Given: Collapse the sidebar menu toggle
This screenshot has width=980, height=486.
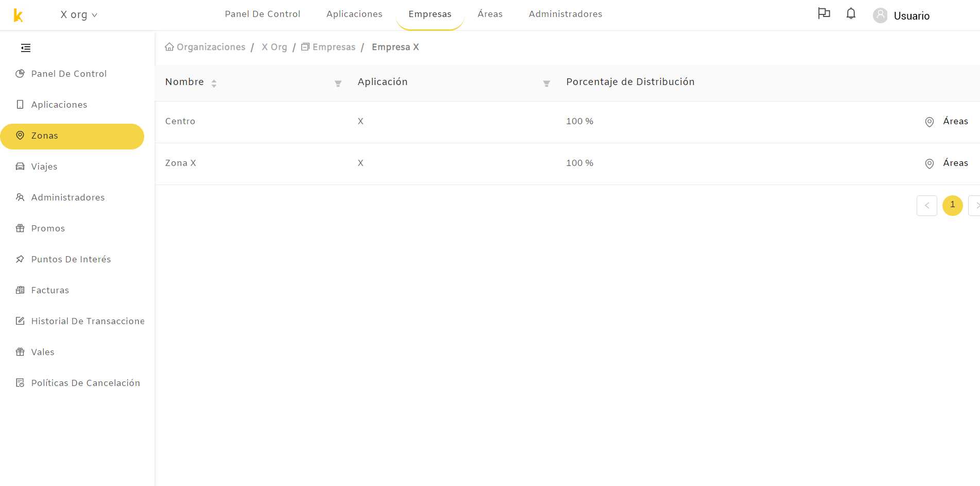Looking at the screenshot, I should point(26,48).
